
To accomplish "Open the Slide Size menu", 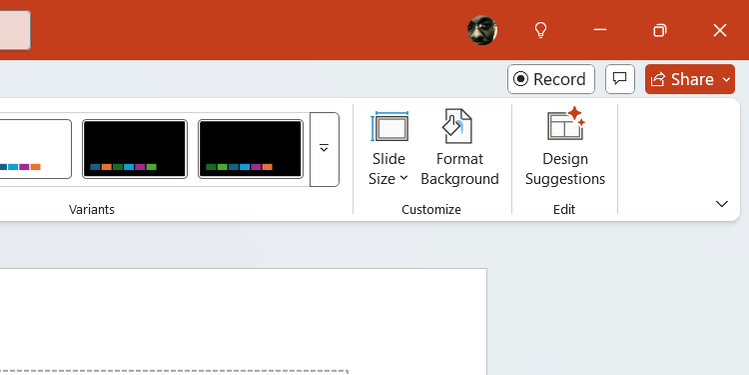I will 389,148.
